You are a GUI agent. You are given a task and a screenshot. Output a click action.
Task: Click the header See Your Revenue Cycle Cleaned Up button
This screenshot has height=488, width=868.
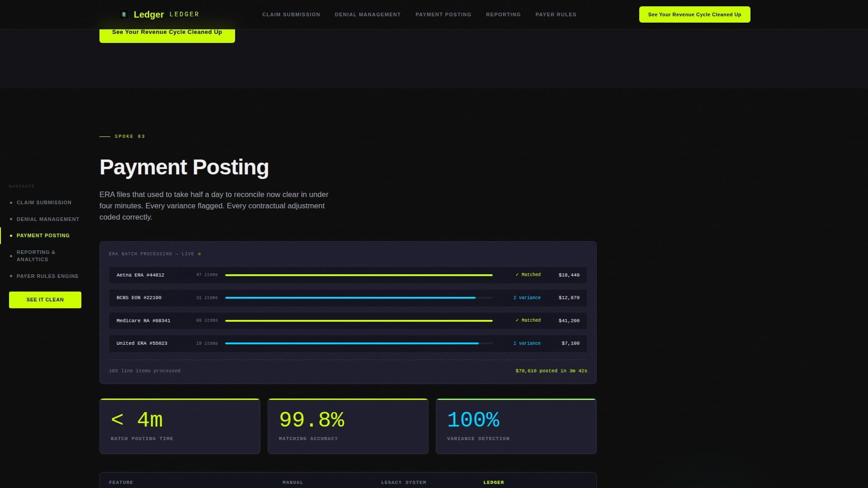pyautogui.click(x=694, y=14)
